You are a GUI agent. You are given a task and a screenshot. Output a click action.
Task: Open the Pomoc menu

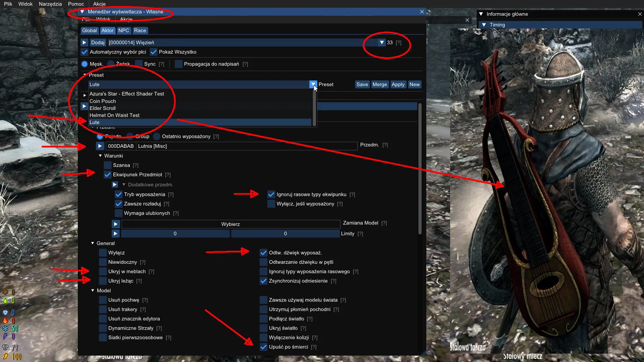[76, 4]
